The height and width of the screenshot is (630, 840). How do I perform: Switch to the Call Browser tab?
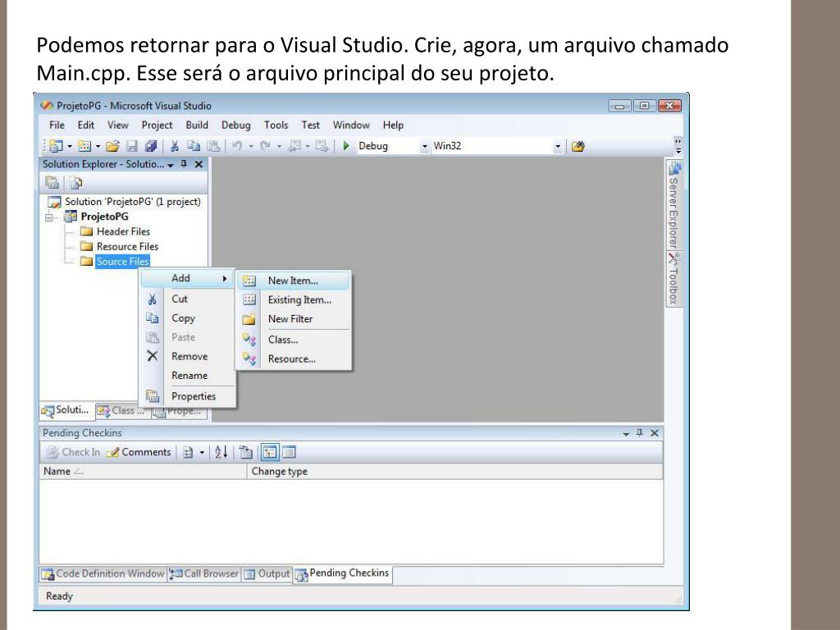pyautogui.click(x=204, y=573)
